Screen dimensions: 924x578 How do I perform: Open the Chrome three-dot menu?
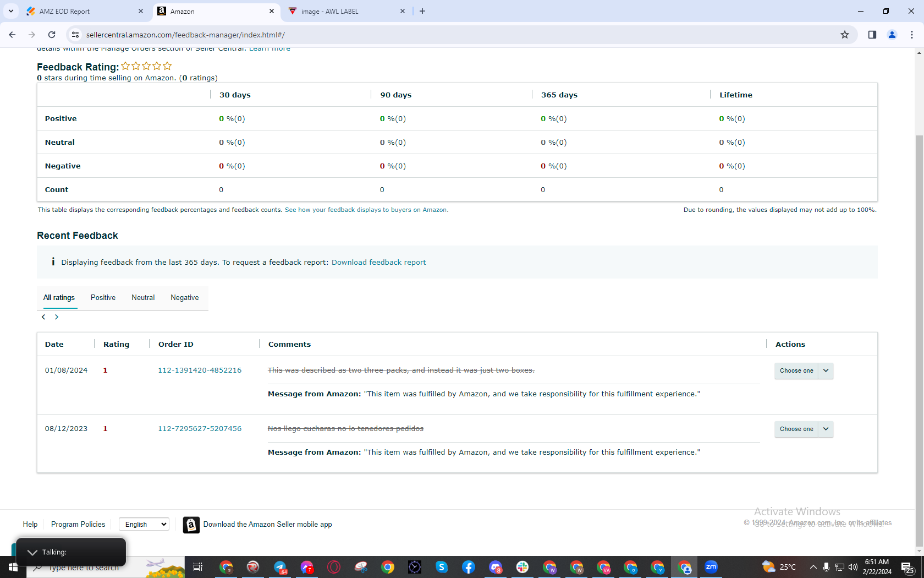912,35
